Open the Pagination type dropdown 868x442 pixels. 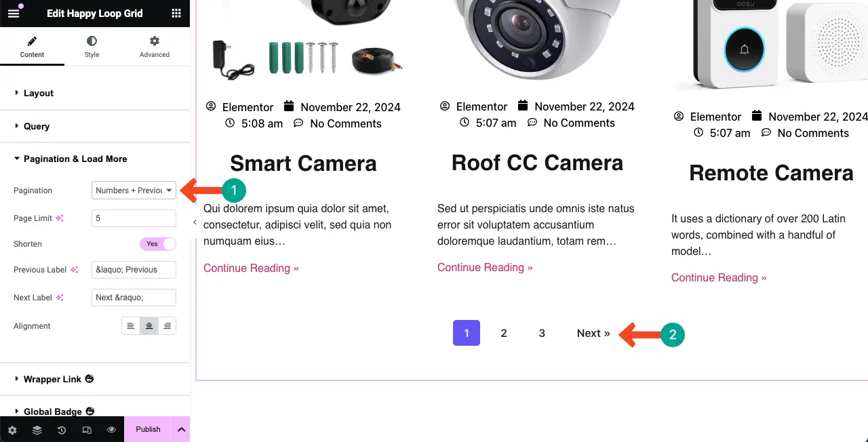[134, 190]
